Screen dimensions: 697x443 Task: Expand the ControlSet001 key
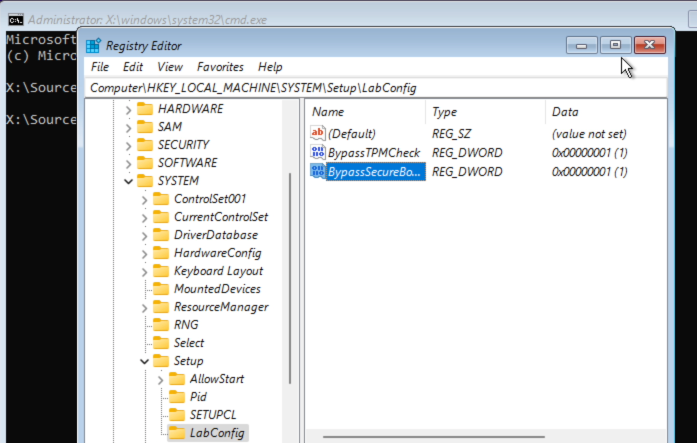pos(144,200)
